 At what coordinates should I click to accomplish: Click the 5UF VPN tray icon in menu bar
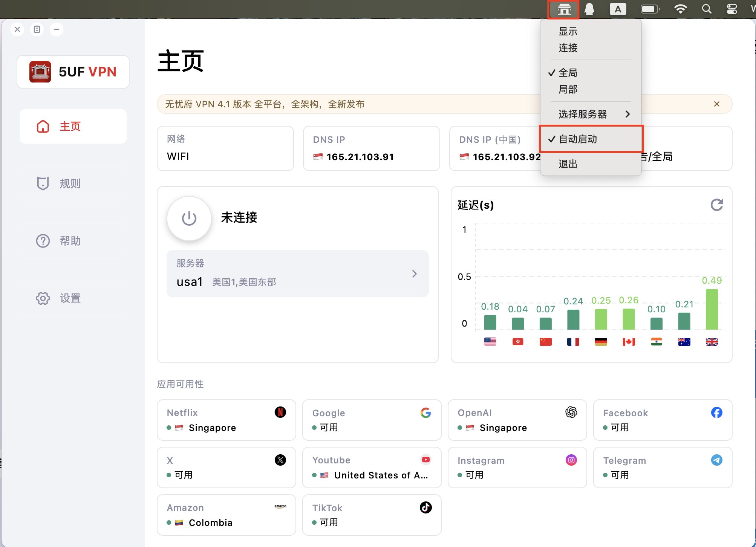(564, 9)
